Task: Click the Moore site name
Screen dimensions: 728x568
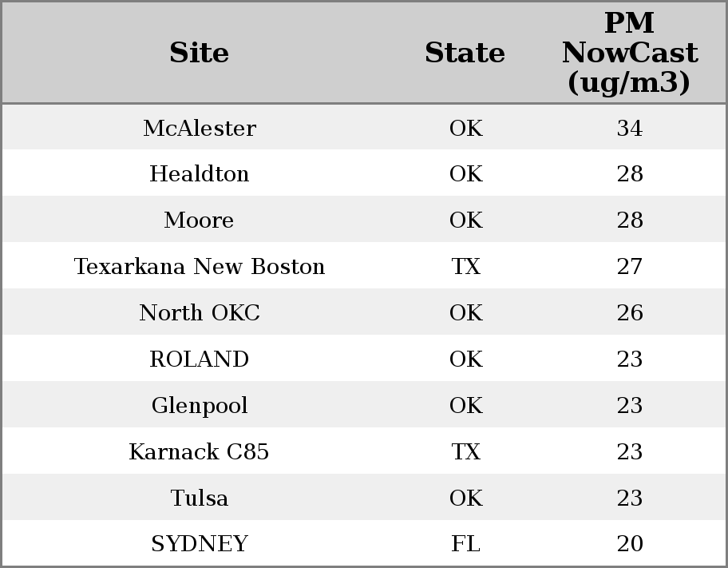Action: [200, 220]
